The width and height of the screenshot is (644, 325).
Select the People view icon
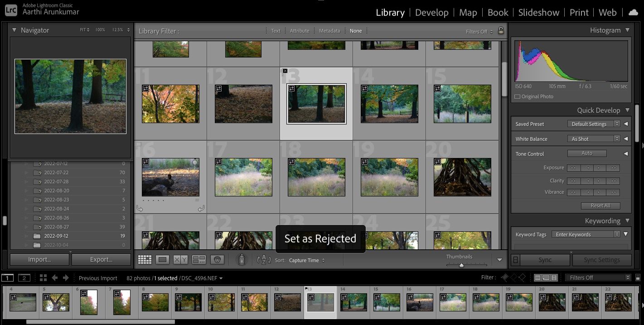click(218, 259)
